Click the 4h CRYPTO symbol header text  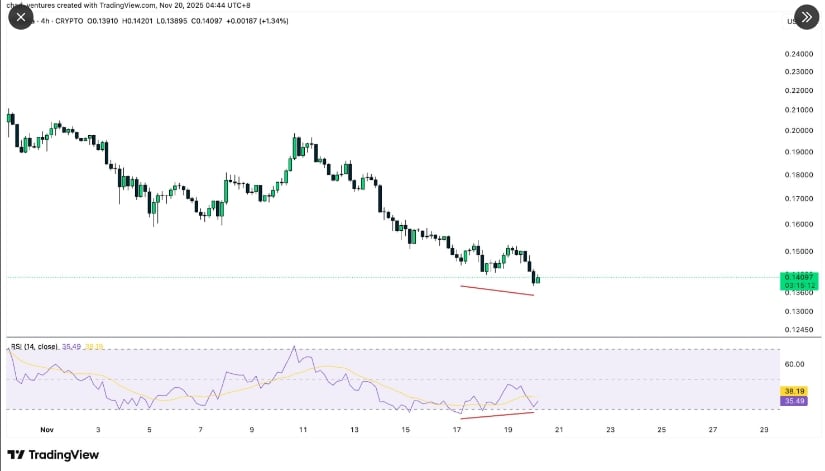pyautogui.click(x=50, y=21)
